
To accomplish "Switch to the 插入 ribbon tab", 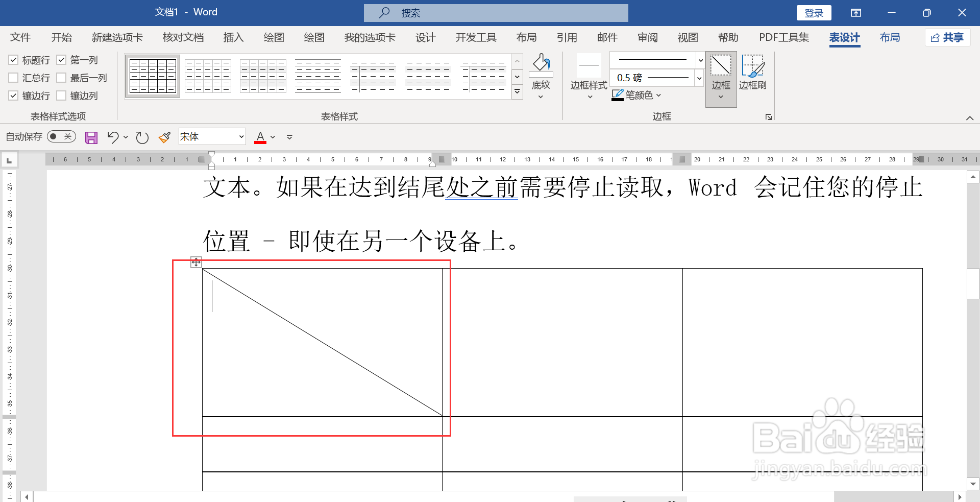I will pos(233,37).
